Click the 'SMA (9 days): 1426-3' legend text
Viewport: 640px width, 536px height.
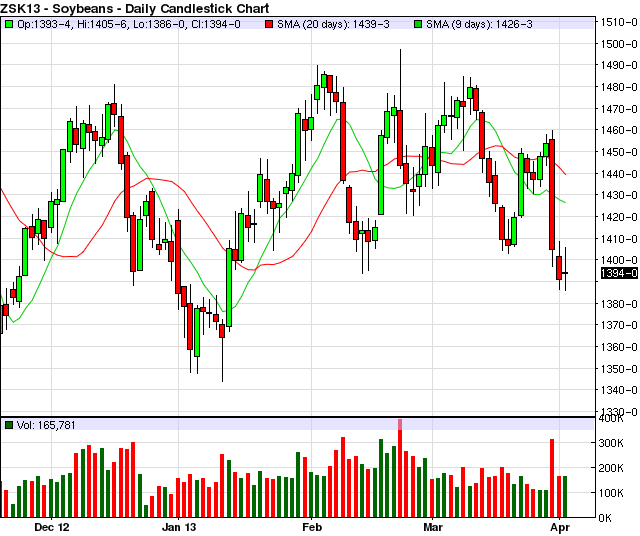pos(479,24)
